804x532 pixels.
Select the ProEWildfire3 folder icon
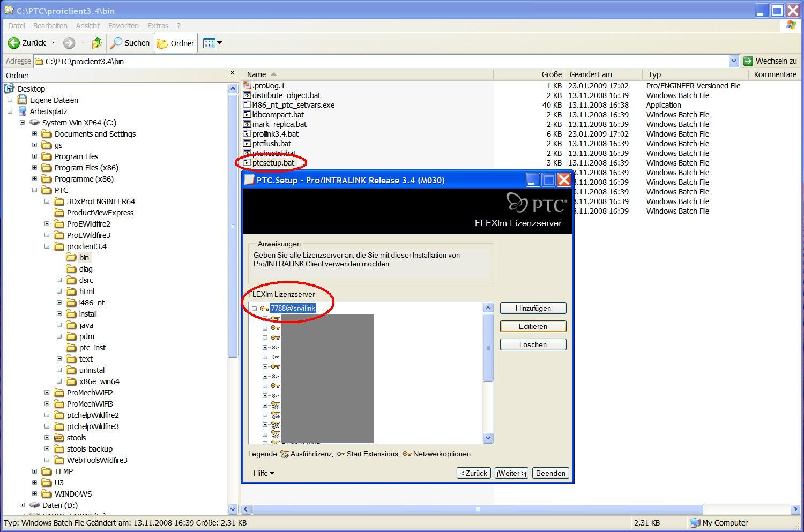click(x=59, y=235)
